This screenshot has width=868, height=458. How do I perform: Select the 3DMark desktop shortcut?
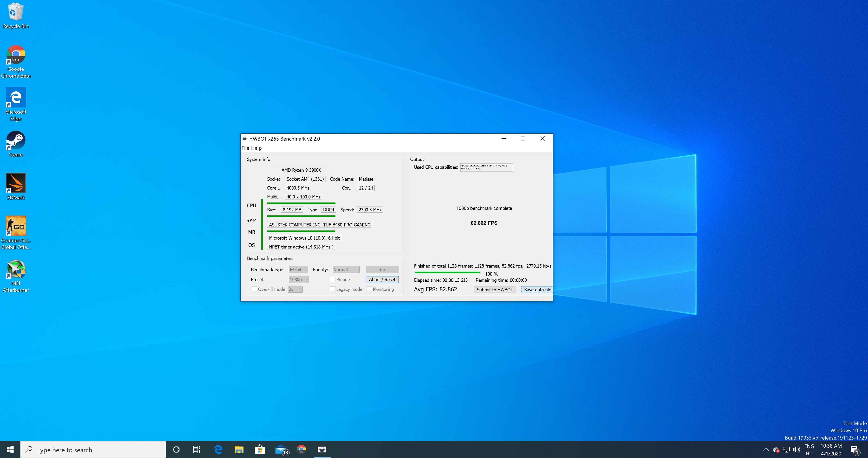(15, 187)
